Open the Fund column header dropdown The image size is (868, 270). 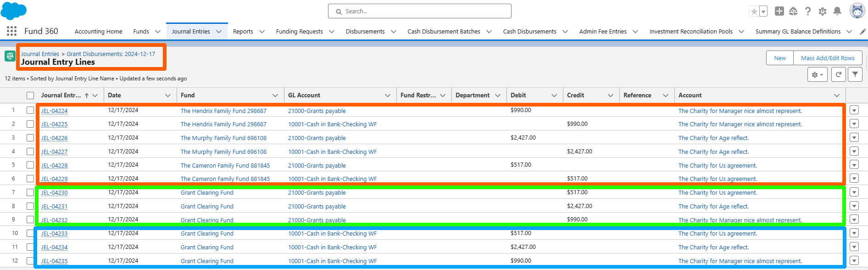pos(275,96)
